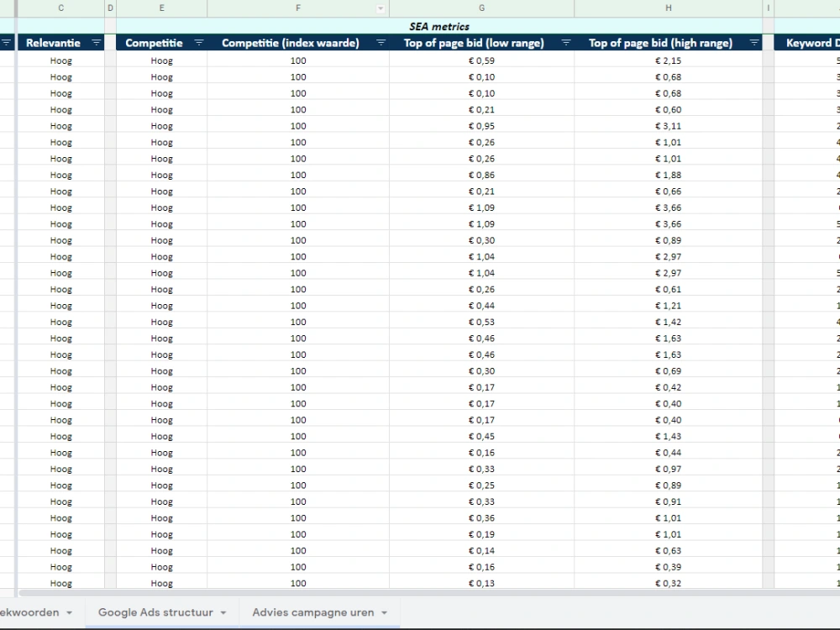This screenshot has width=840, height=630.
Task: Select column H header
Action: coord(668,8)
